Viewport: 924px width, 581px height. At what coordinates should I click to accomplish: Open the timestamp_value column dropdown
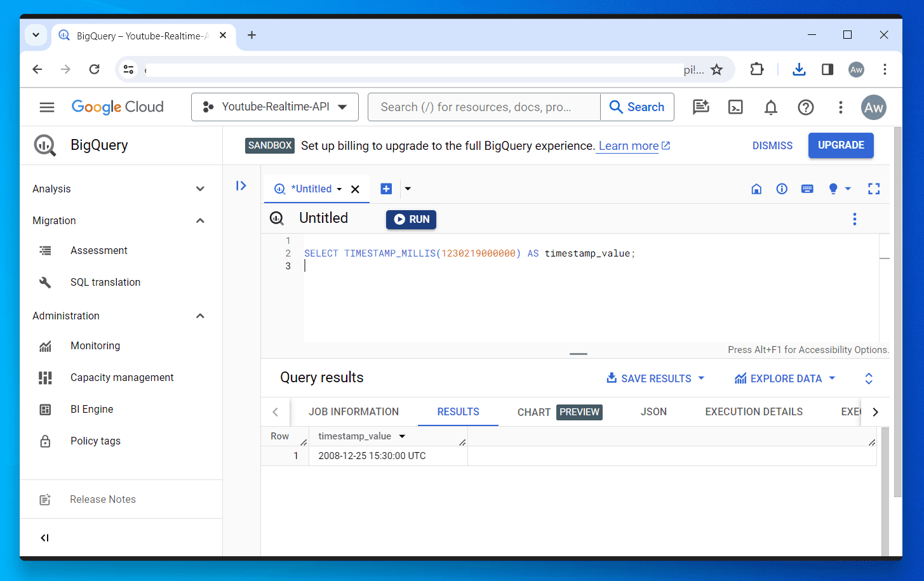[402, 436]
